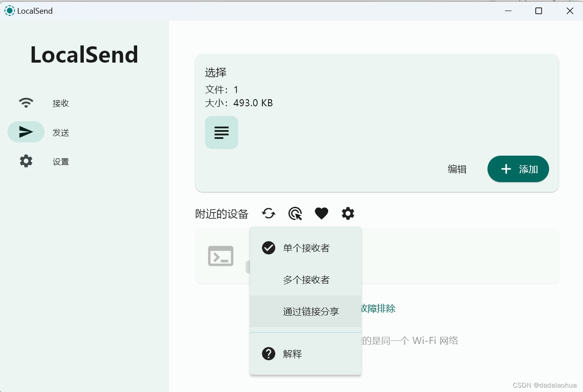Viewport: 583px width, 392px height.
Task: Open 解释 help entry in the menu
Action: tap(306, 354)
